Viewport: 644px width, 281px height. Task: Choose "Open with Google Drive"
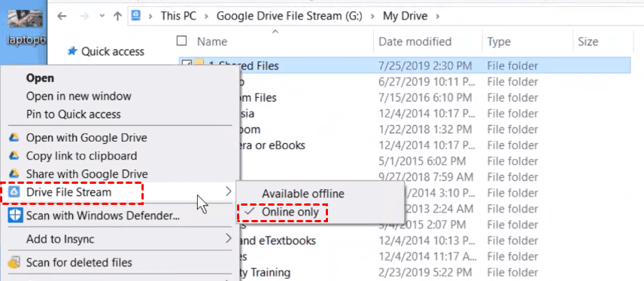click(x=87, y=137)
